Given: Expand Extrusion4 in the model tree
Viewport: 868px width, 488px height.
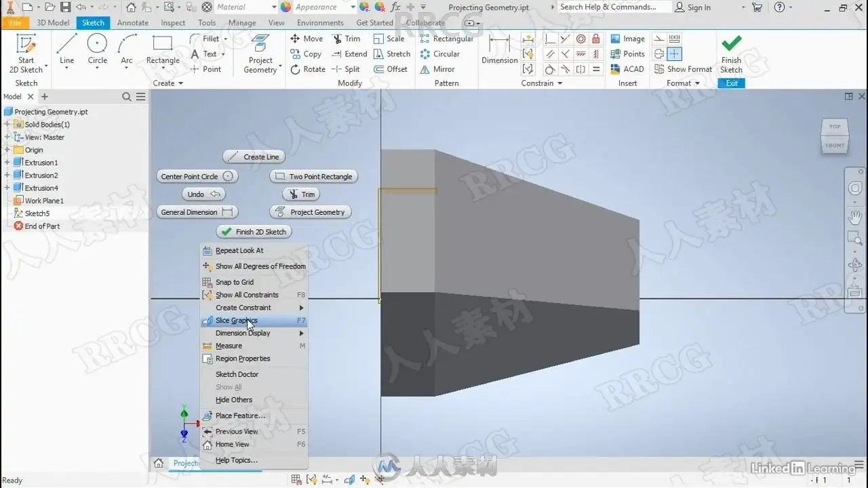Looking at the screenshot, I should [7, 188].
